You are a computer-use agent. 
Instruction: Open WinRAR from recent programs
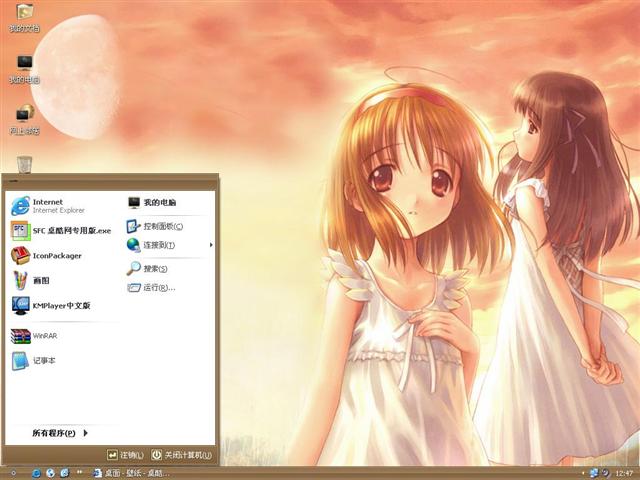click(63, 336)
